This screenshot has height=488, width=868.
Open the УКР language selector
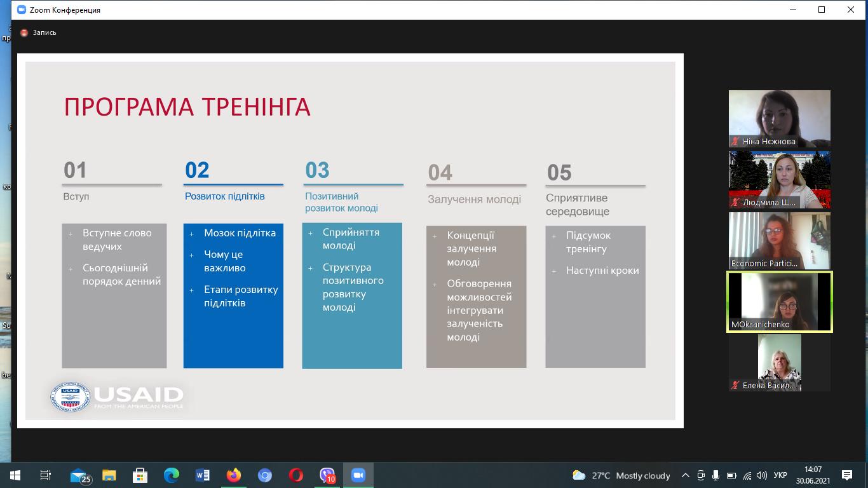(780, 475)
